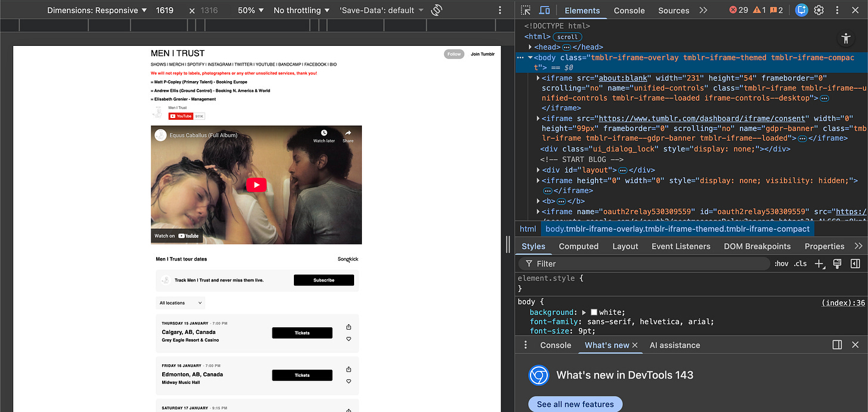Toggle the computed styles sidebar icon
The image size is (868, 412).
[x=855, y=264]
